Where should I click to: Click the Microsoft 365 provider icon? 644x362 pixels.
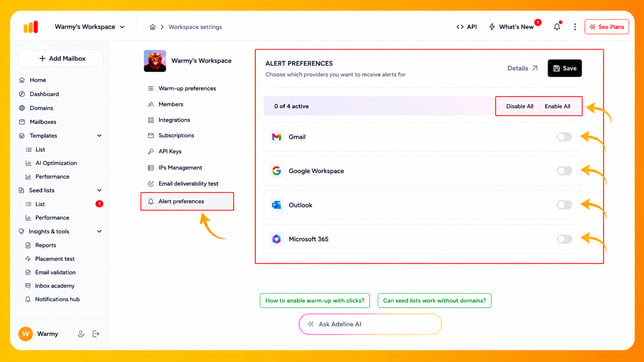pyautogui.click(x=276, y=239)
